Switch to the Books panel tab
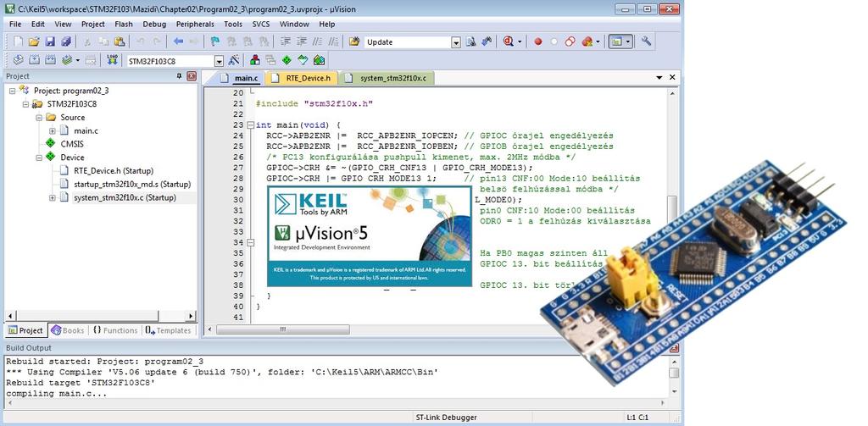This screenshot has height=426, width=868. click(x=68, y=330)
